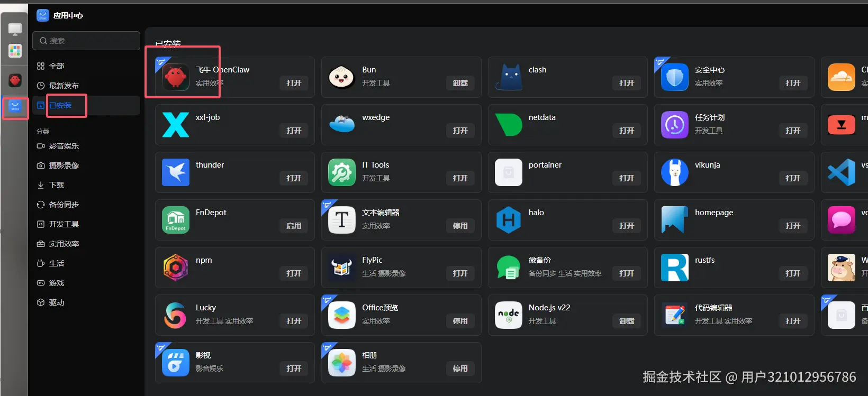This screenshot has width=868, height=396.
Task: Click 打开 for 代码编辑器
Action: point(793,321)
